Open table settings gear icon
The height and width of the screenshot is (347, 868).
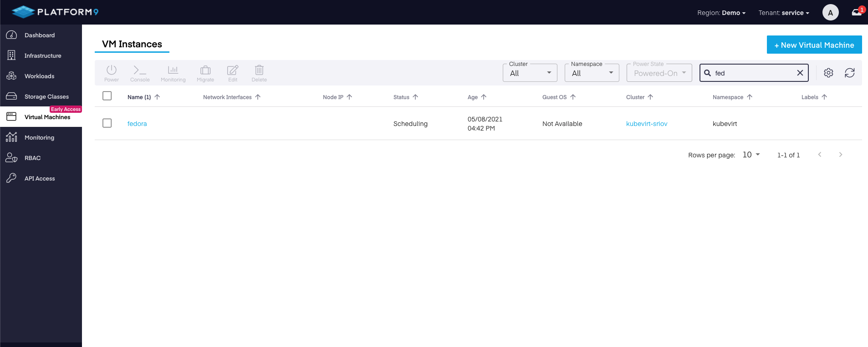click(828, 73)
